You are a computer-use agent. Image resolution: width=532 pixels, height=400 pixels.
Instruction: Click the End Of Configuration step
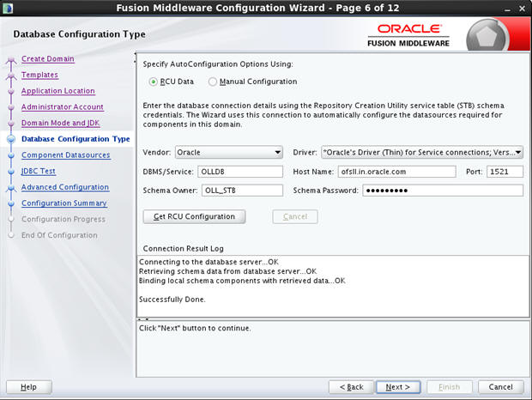pos(59,235)
